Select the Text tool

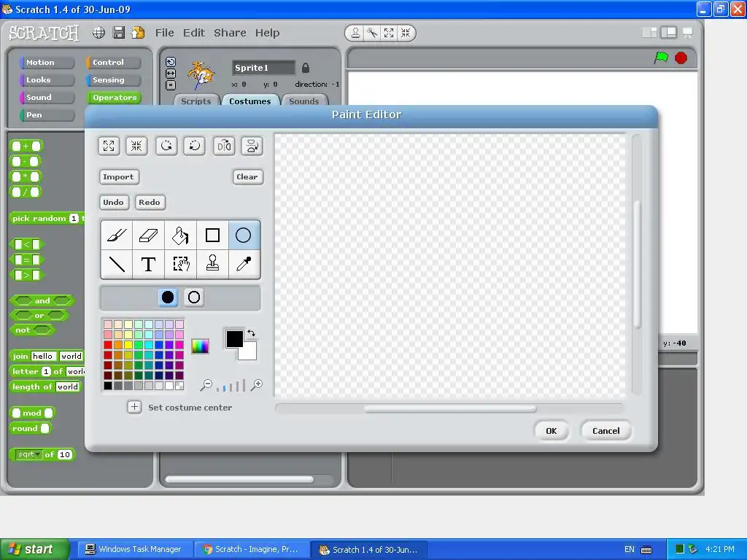[148, 264]
